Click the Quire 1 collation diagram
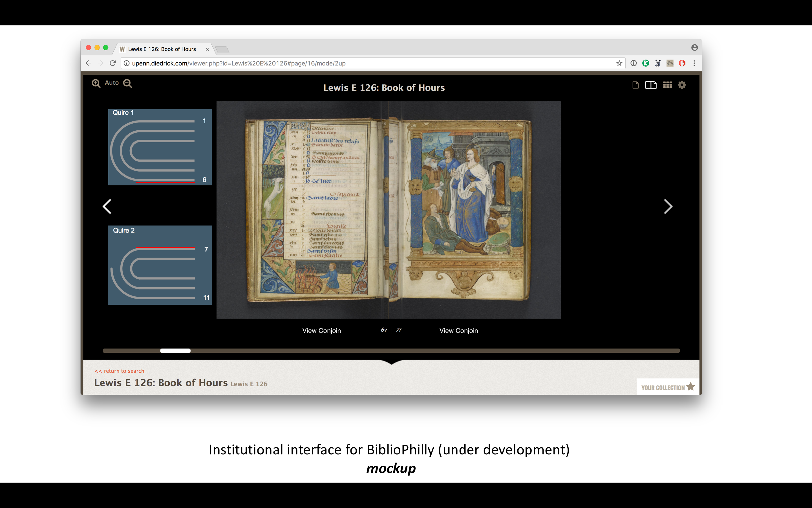Image resolution: width=812 pixels, height=508 pixels. point(160,147)
